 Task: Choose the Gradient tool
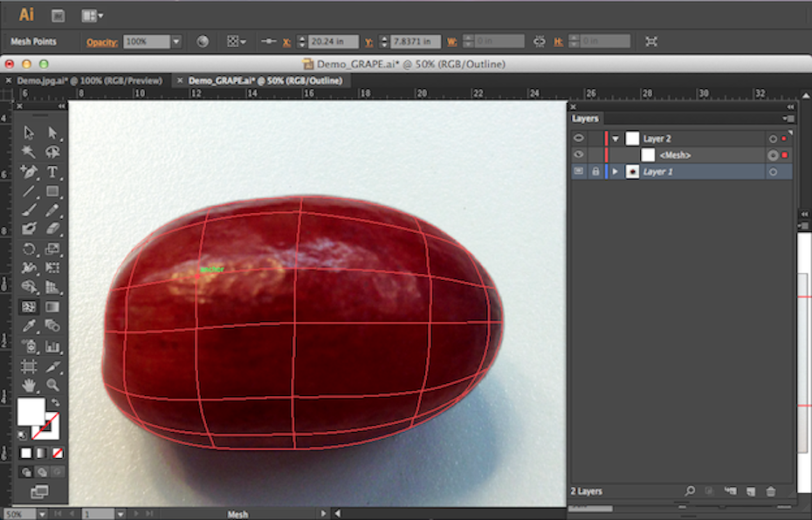pyautogui.click(x=52, y=307)
